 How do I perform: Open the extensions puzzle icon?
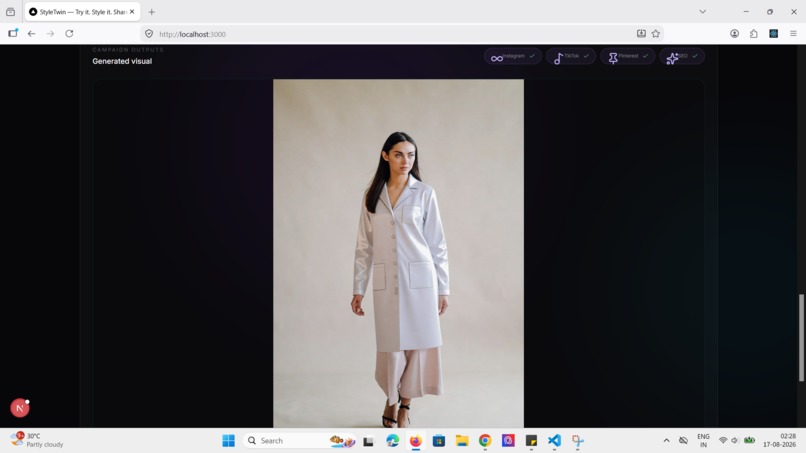(x=754, y=33)
